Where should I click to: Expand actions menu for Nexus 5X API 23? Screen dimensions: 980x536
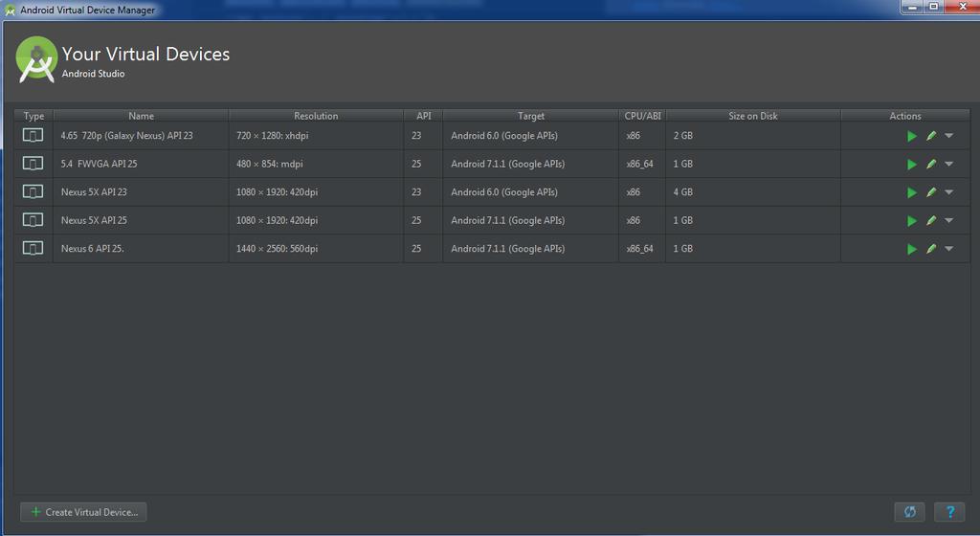[x=948, y=191]
